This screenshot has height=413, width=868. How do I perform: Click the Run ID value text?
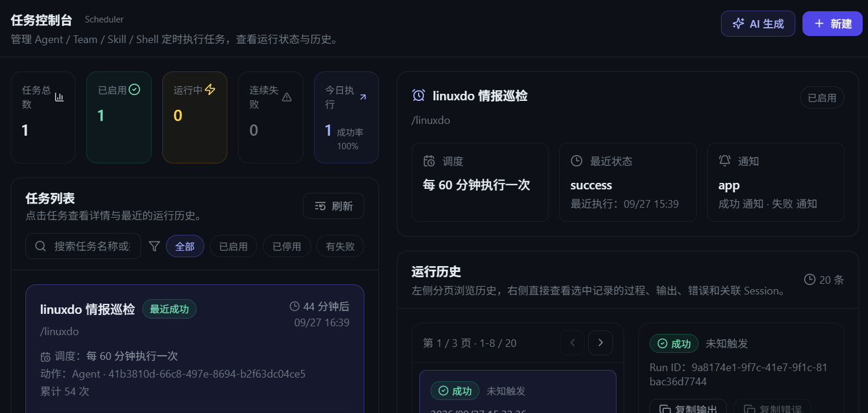pos(738,375)
